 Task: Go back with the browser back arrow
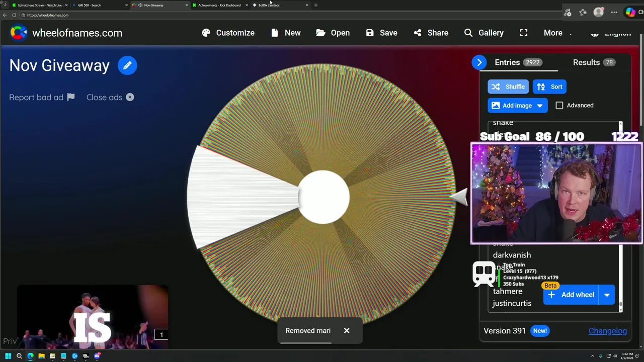(5, 15)
